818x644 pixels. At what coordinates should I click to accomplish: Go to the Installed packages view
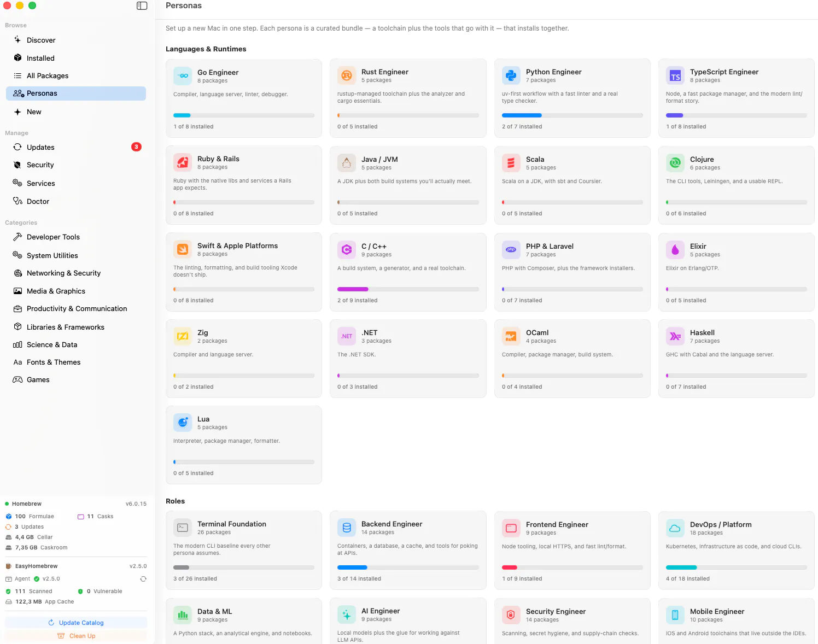(76, 58)
